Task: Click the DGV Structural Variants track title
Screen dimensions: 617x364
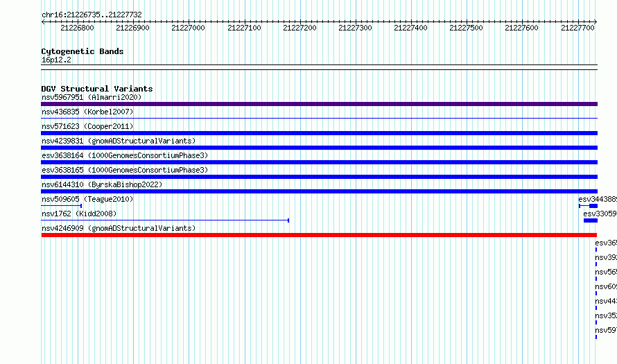Action: pos(97,89)
